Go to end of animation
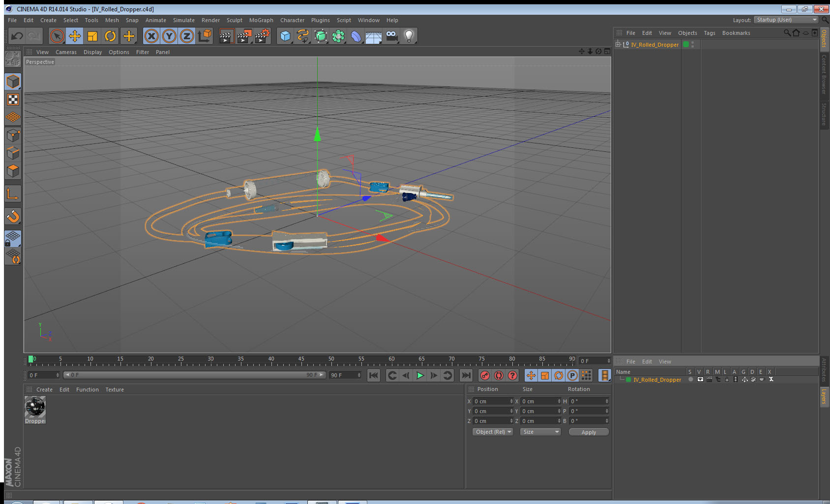830x504 pixels. [x=466, y=376]
